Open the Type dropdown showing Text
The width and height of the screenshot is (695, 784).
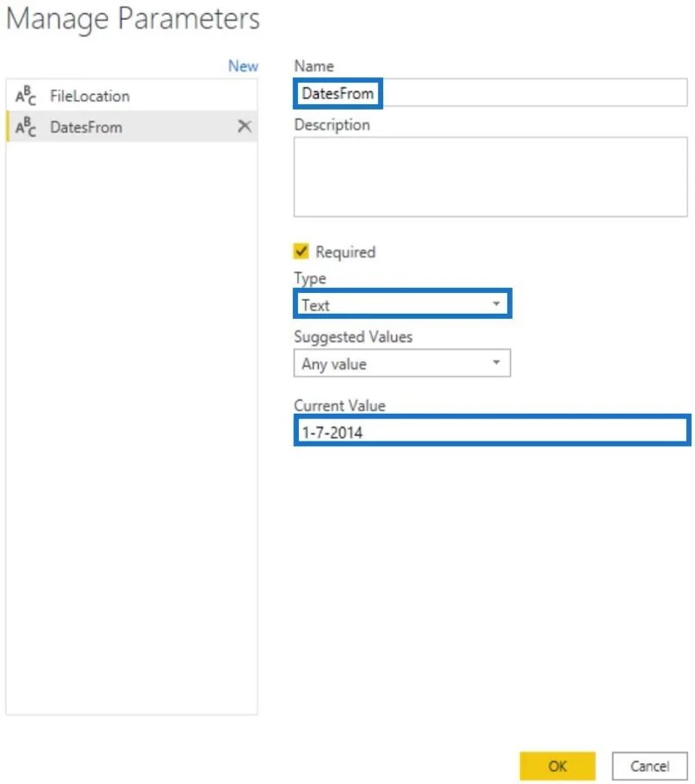pos(402,304)
